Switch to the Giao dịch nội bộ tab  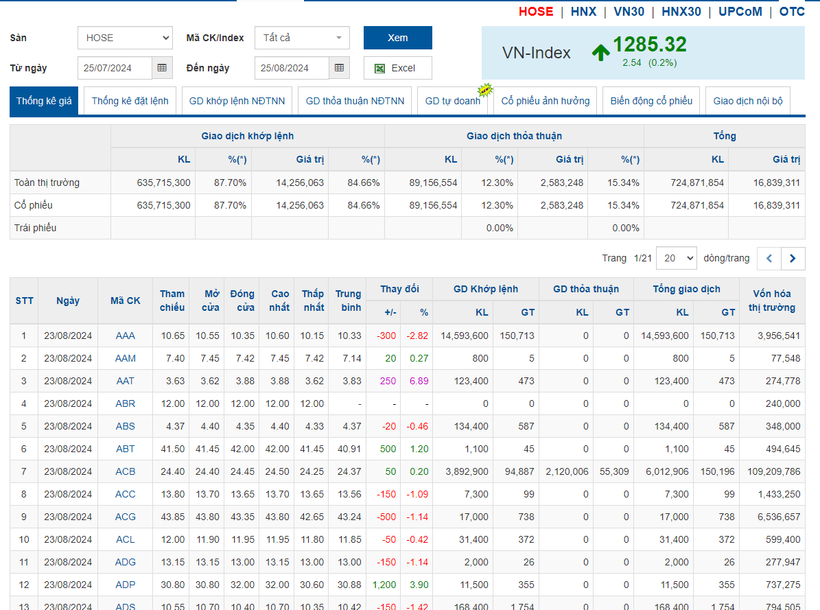coord(752,100)
